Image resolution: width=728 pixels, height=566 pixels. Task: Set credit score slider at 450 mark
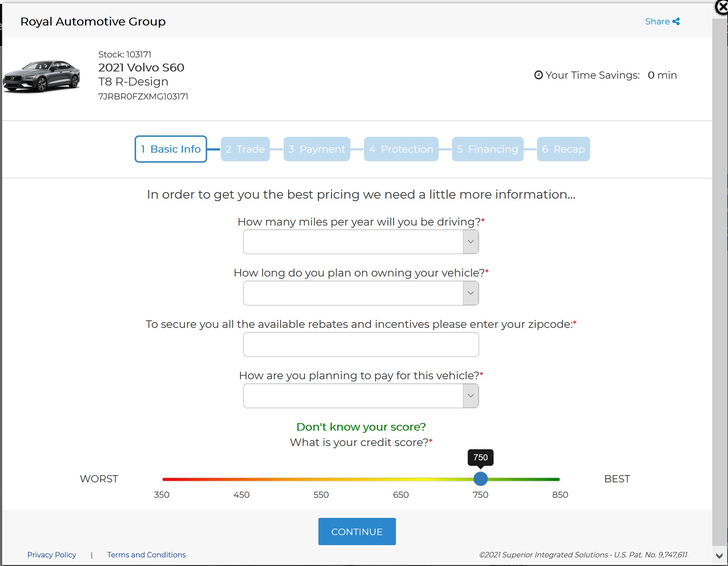click(x=242, y=479)
